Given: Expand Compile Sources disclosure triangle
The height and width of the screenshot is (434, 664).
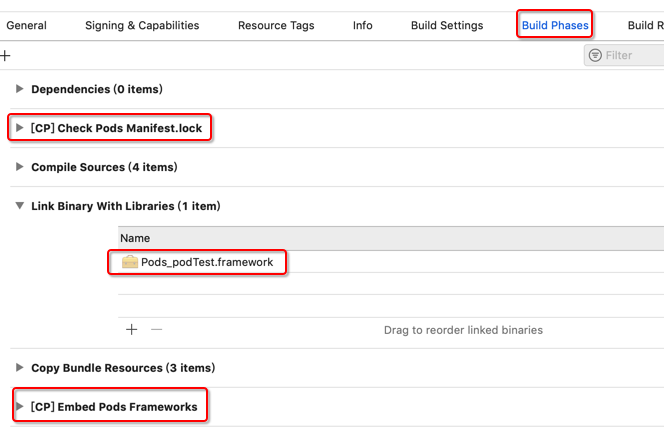Looking at the screenshot, I should [20, 167].
